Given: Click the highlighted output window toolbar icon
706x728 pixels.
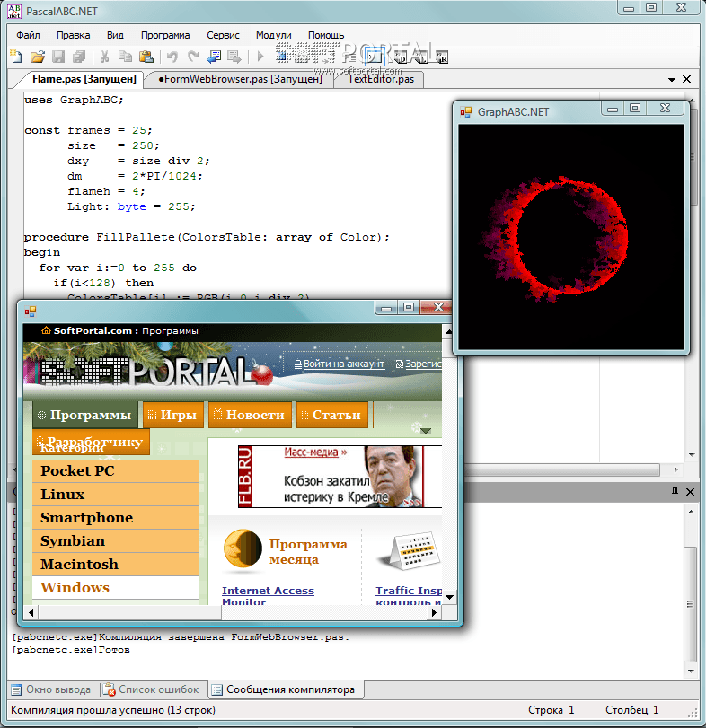Looking at the screenshot, I should (x=375, y=57).
